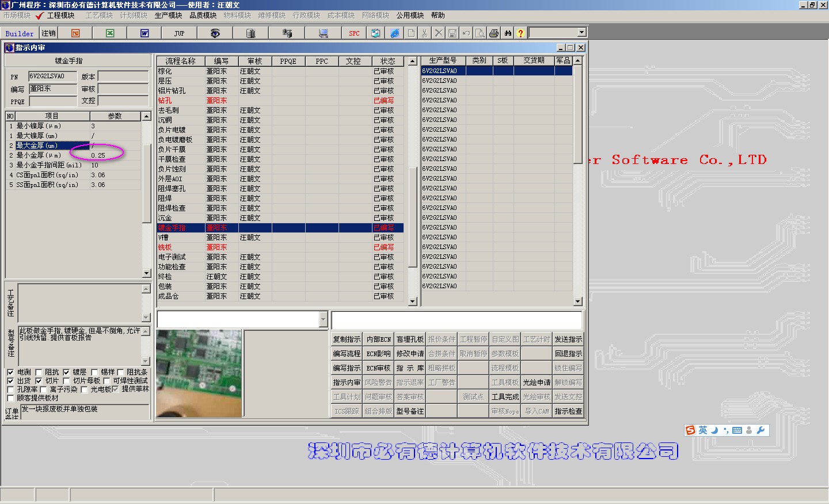Open the database cylinder icon
The height and width of the screenshot is (504, 829).
point(250,33)
